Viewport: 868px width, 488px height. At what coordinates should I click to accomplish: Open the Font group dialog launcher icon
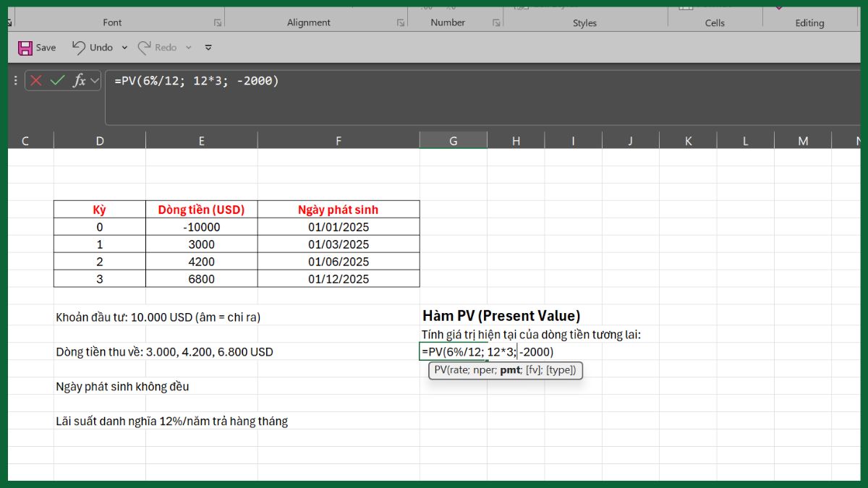(218, 22)
